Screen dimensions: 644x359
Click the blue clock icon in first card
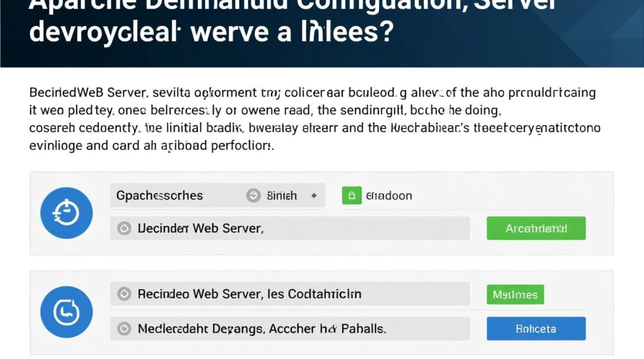click(66, 213)
